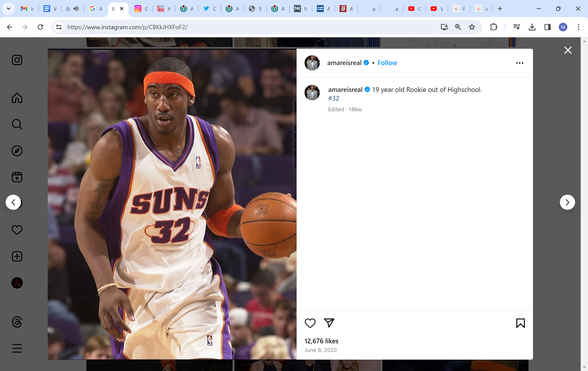The height and width of the screenshot is (371, 588).
Task: Open the #32 hashtag link
Action: point(334,98)
